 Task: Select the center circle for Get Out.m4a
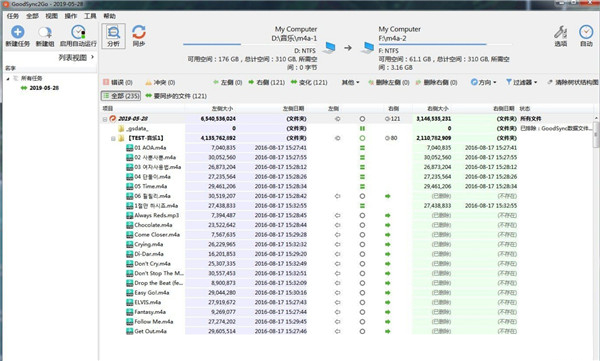pos(362,331)
